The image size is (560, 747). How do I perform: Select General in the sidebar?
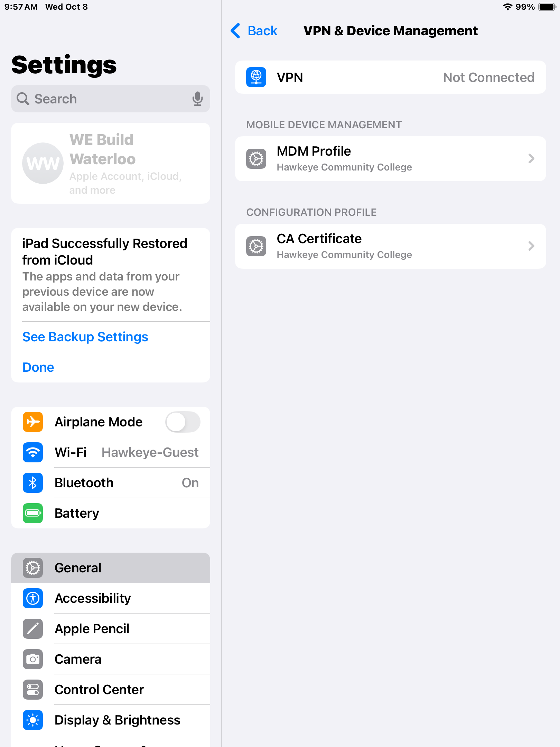[x=111, y=568]
